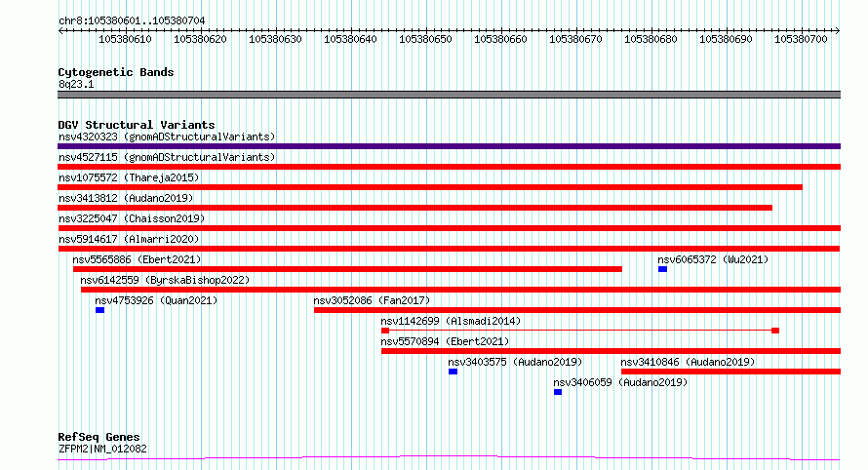The height and width of the screenshot is (470, 868).
Task: Open nsv3052086 (Fan2017) label
Action: click(372, 300)
